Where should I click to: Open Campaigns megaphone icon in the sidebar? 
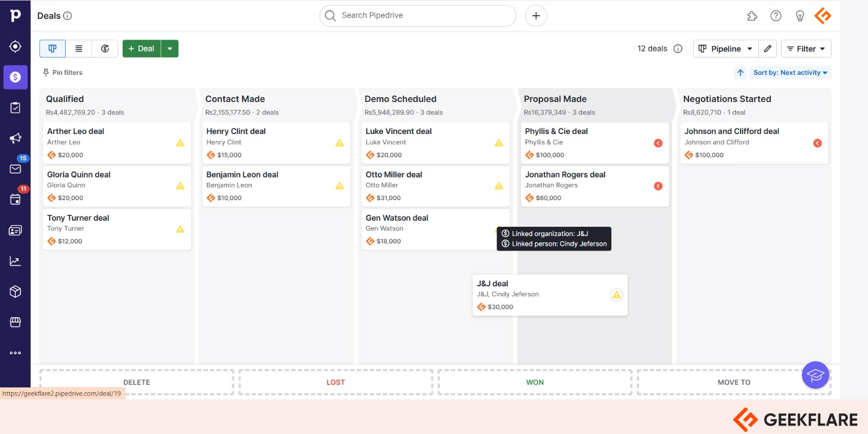pyautogui.click(x=15, y=138)
